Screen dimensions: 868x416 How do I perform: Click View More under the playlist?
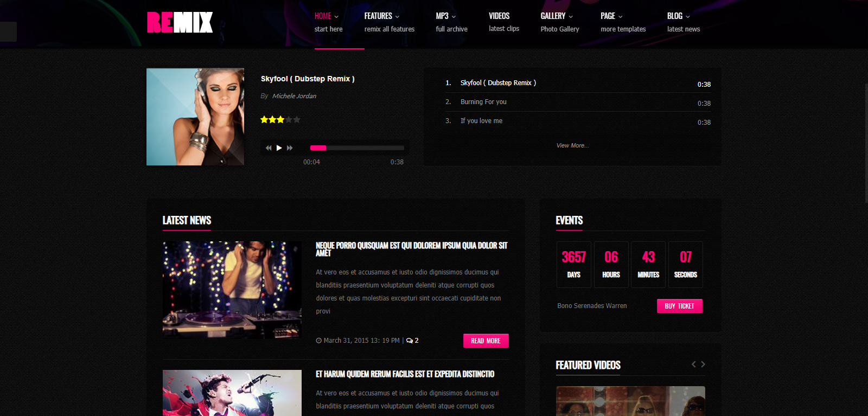(572, 145)
